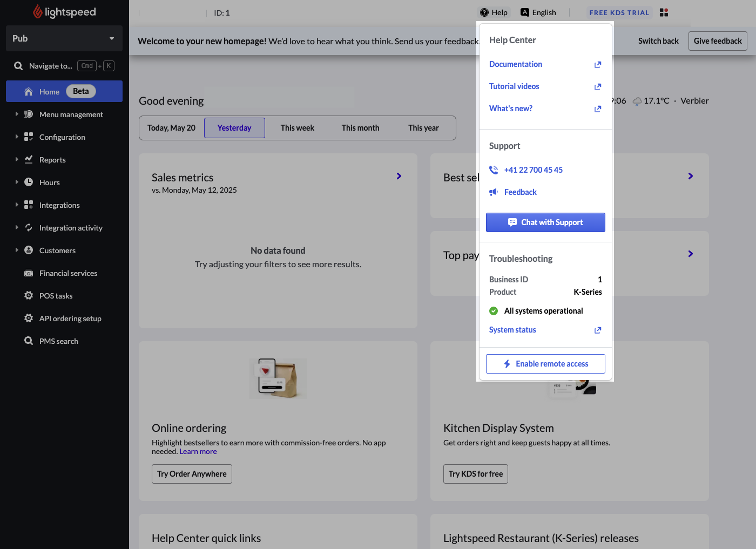Click the PMS search magnifier icon
The height and width of the screenshot is (549, 756).
tap(29, 341)
